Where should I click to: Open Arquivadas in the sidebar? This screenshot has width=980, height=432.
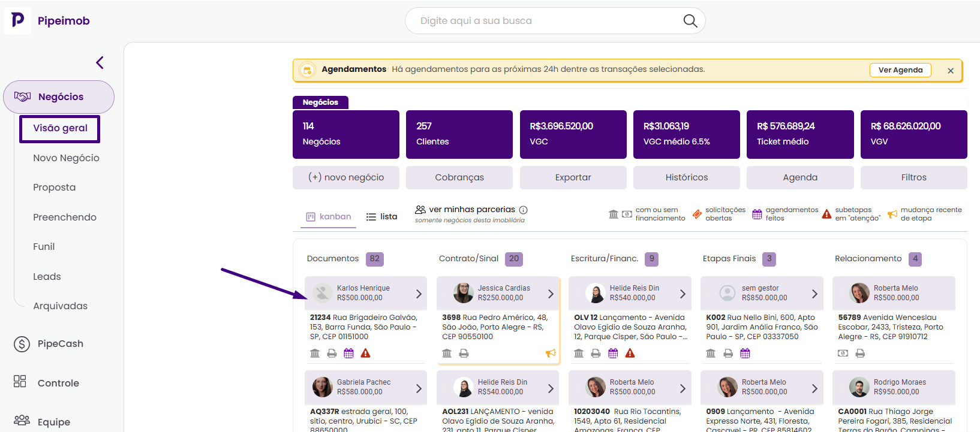point(60,306)
